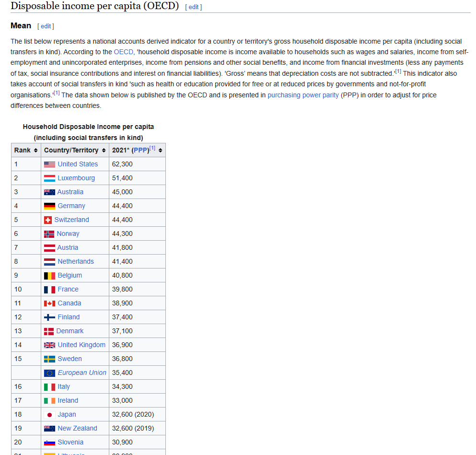Click the New Zealand flag icon

[x=49, y=429]
